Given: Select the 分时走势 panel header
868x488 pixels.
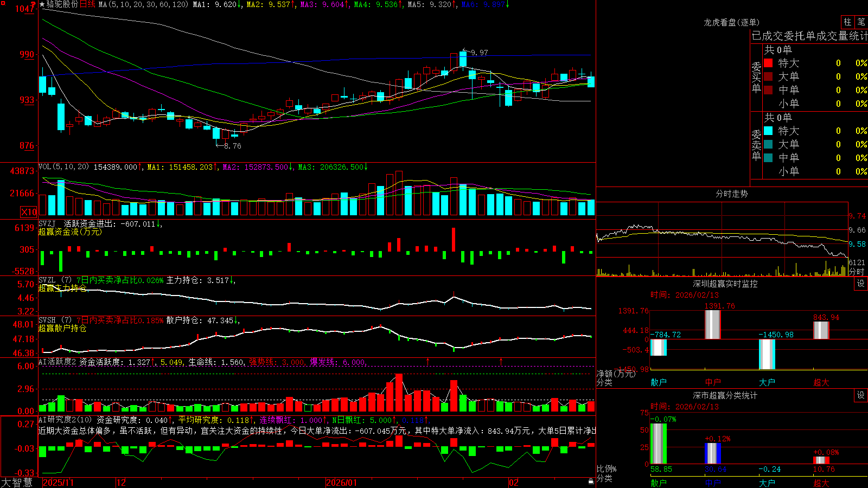Looking at the screenshot, I should [731, 194].
